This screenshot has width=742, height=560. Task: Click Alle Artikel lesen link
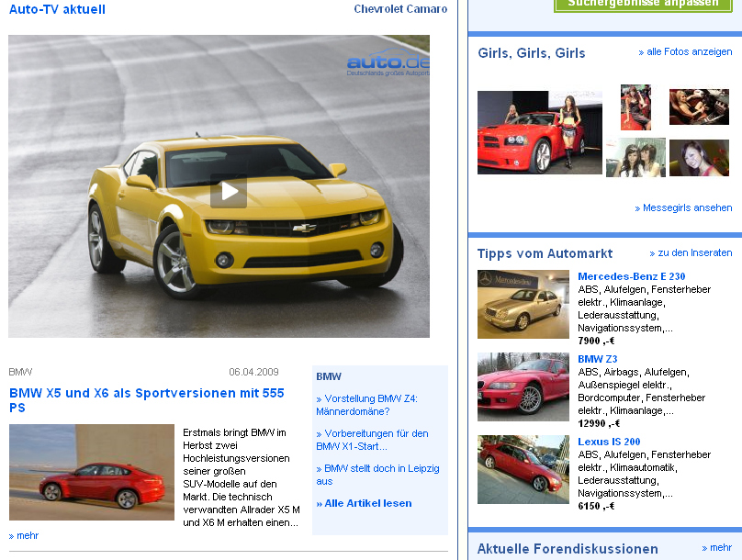[364, 503]
